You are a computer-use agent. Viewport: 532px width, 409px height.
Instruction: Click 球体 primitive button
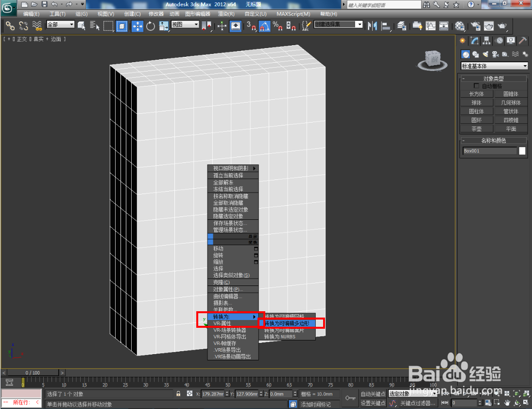point(476,103)
